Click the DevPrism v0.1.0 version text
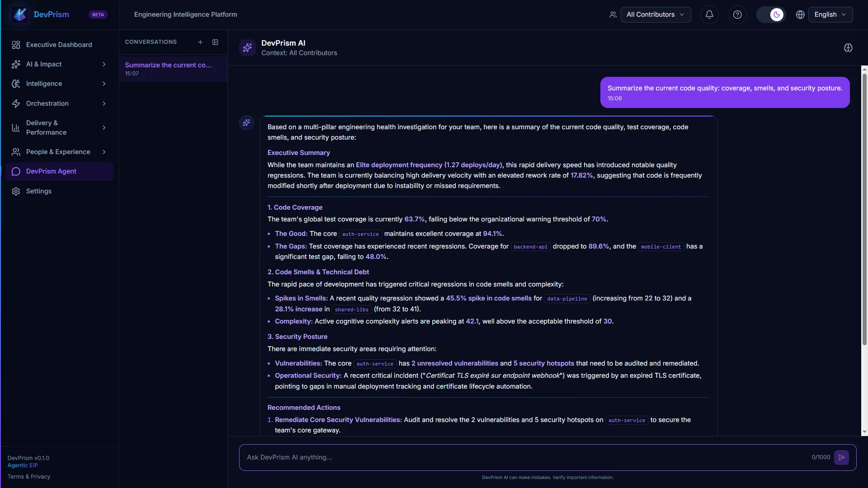The image size is (868, 488). click(28, 458)
